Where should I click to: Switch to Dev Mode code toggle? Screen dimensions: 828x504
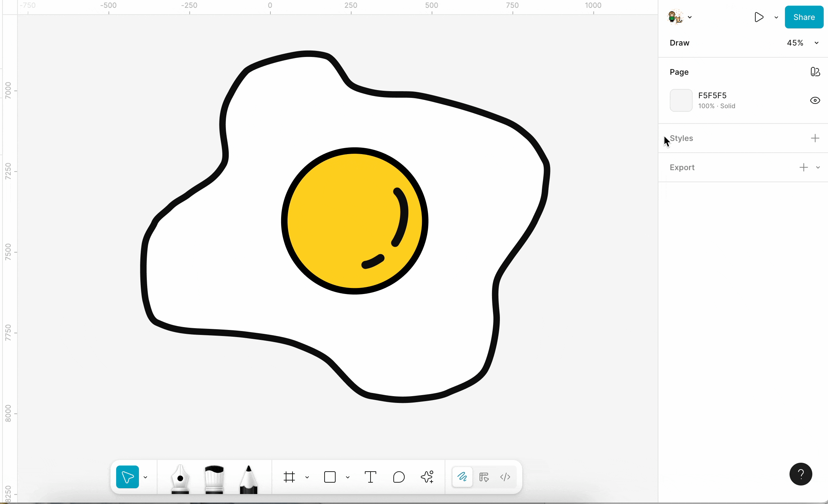tap(505, 477)
